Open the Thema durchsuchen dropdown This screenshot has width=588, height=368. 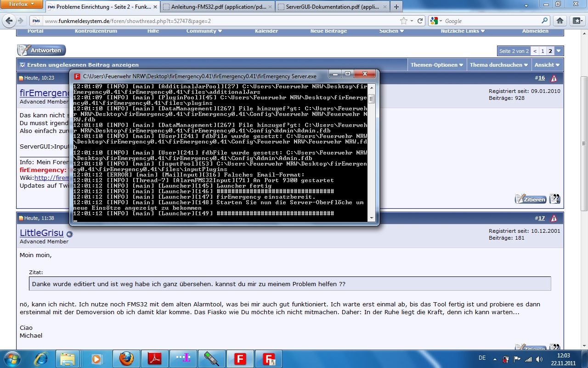tap(498, 65)
